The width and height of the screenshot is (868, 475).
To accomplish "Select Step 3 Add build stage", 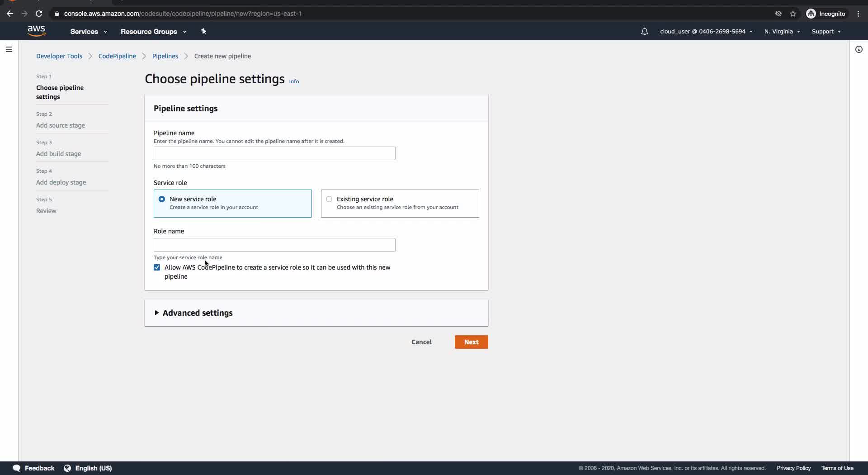I will (x=59, y=154).
